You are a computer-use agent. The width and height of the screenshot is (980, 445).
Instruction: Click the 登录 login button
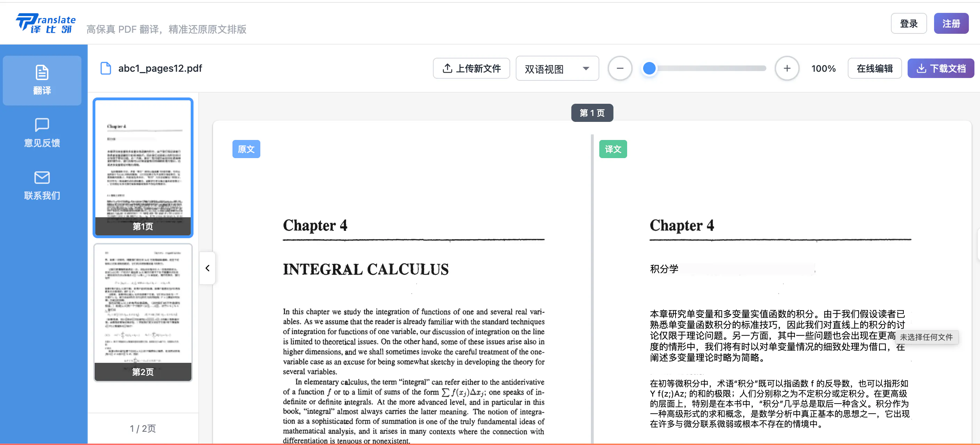click(908, 24)
